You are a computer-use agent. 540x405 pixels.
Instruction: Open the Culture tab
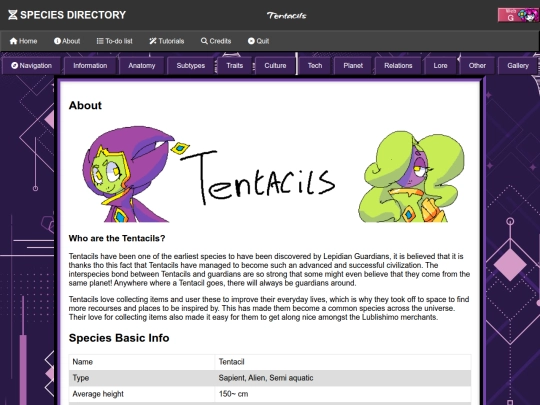click(x=275, y=65)
